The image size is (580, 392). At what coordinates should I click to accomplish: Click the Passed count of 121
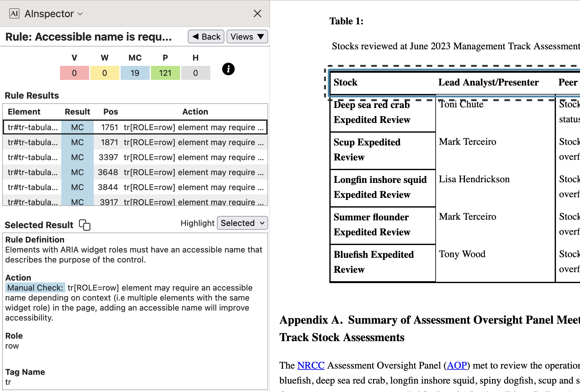[x=165, y=73]
